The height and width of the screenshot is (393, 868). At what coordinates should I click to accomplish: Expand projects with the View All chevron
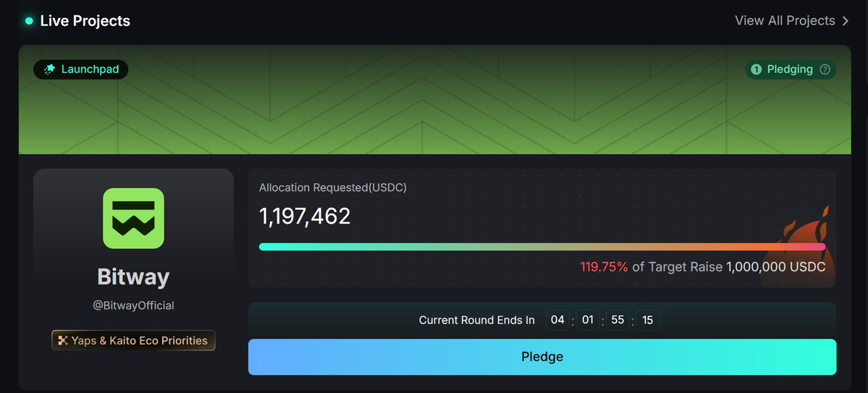click(x=846, y=21)
